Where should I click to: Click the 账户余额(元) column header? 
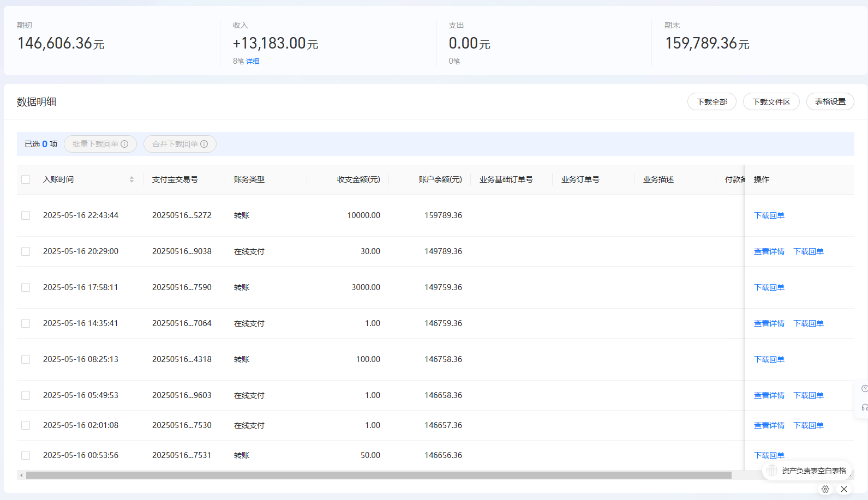[440, 179]
